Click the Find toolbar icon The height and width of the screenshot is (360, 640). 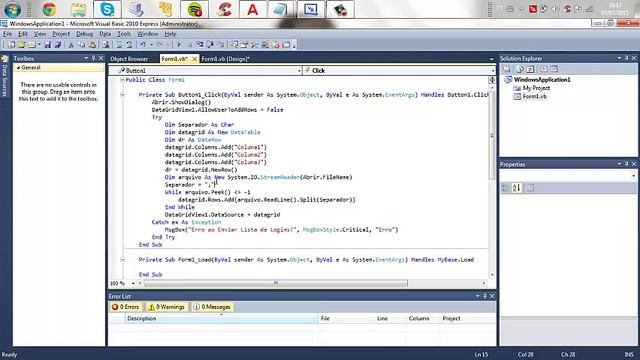point(106,45)
